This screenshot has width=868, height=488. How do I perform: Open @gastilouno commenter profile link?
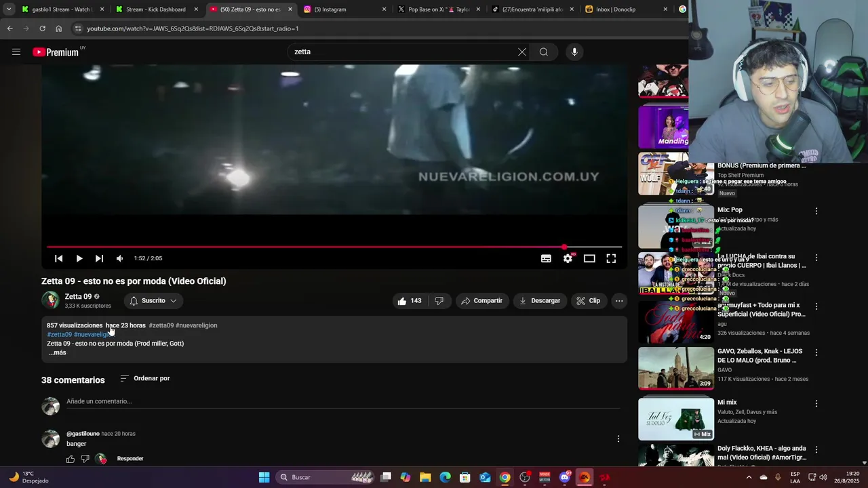tap(83, 434)
